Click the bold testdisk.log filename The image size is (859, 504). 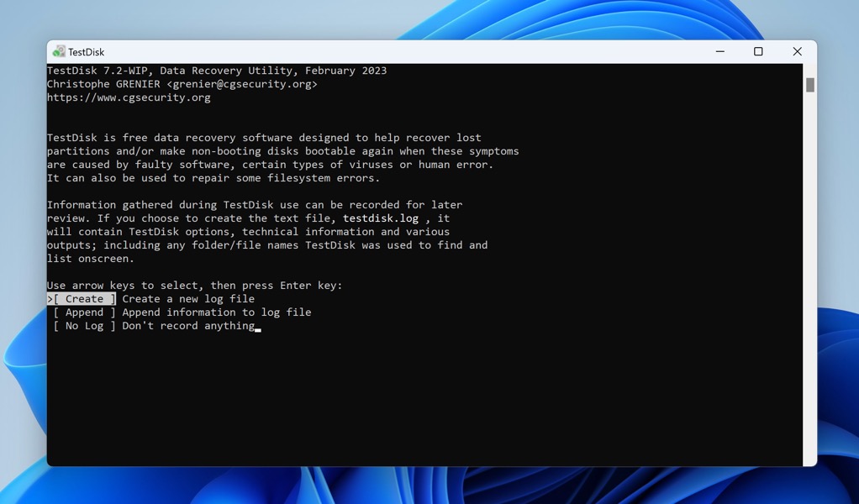pyautogui.click(x=381, y=218)
